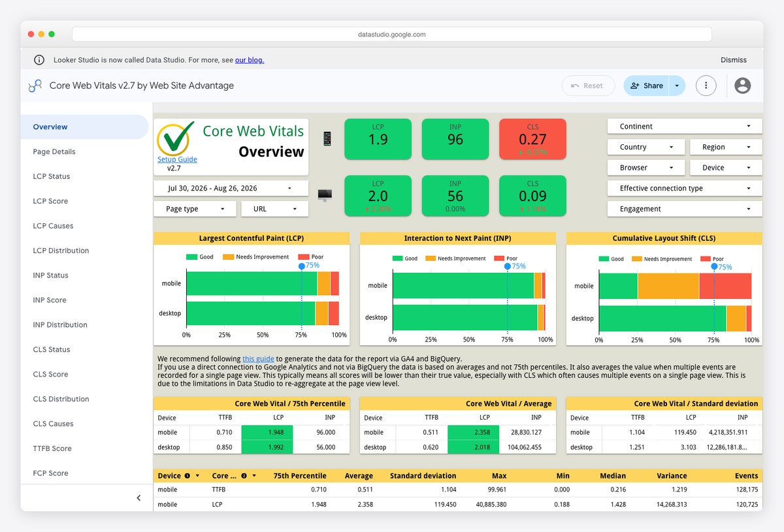
Task: Open the three-dot more options menu
Action: [x=706, y=86]
